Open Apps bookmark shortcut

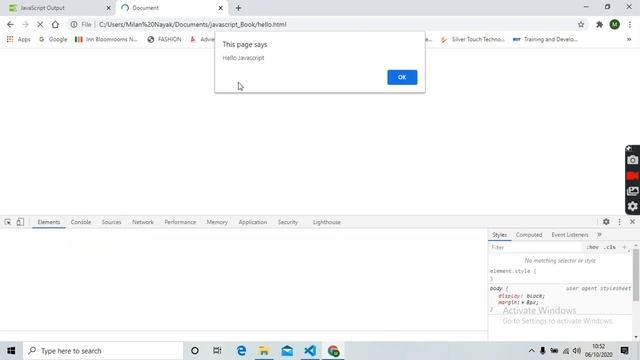point(19,39)
